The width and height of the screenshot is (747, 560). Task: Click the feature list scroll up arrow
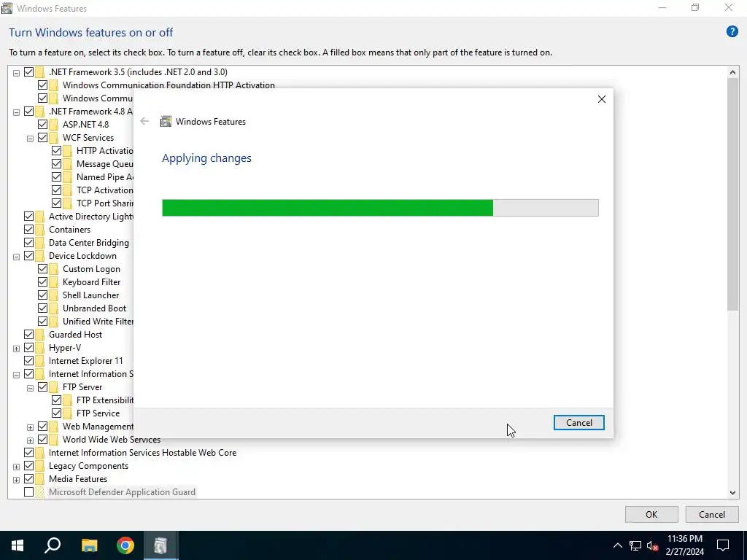732,72
